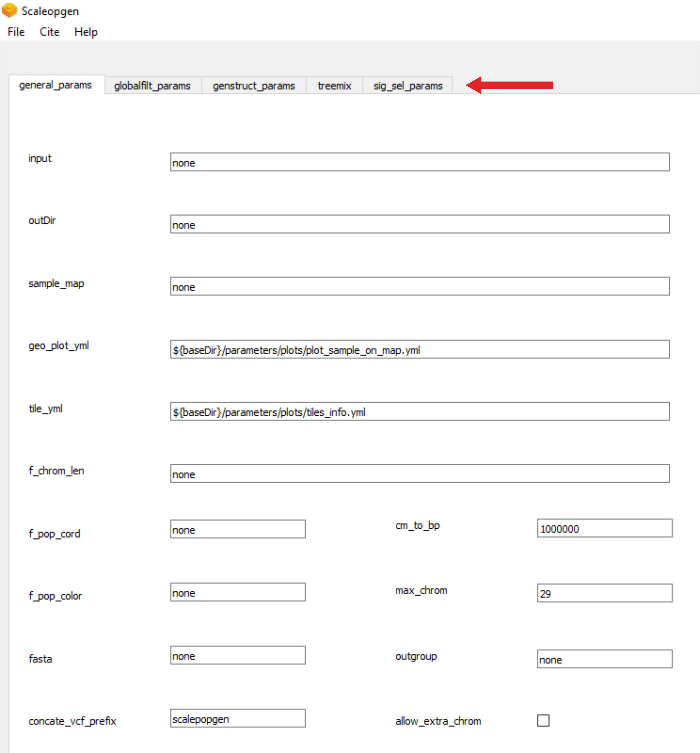Focus the f_chrom_len field

tap(420, 473)
